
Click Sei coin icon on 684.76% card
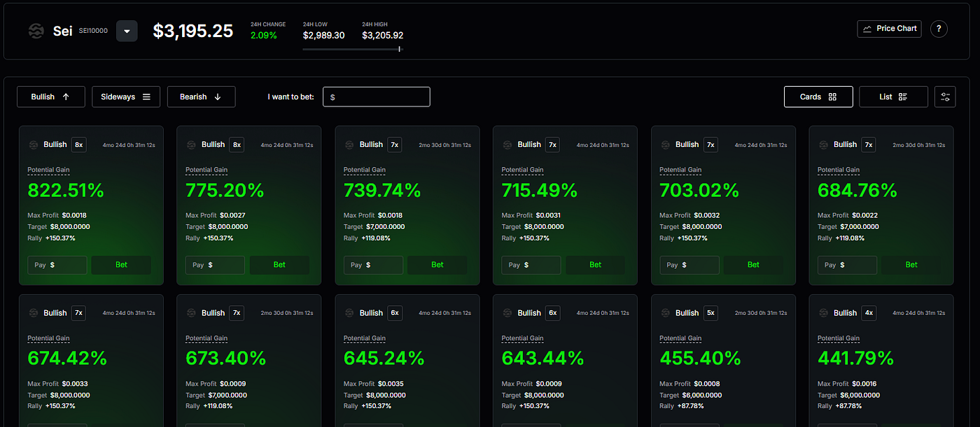tap(823, 145)
